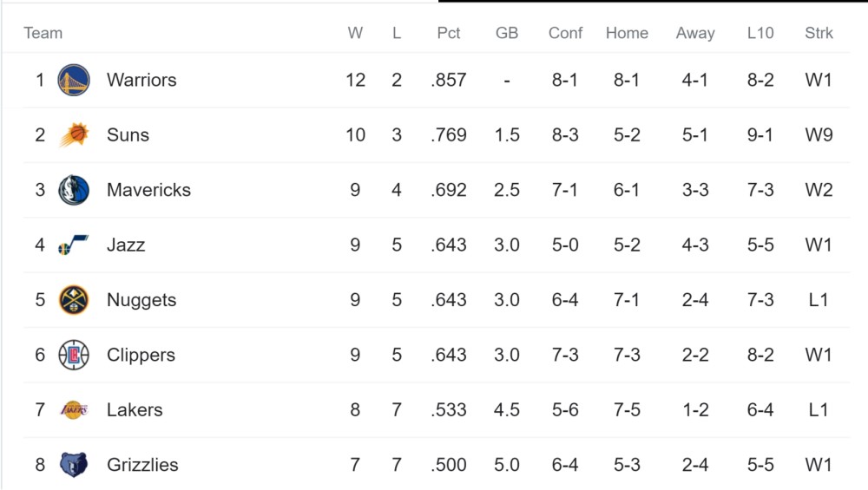This screenshot has height=490, width=868.
Task: Click the Lakers team logo
Action: (74, 410)
